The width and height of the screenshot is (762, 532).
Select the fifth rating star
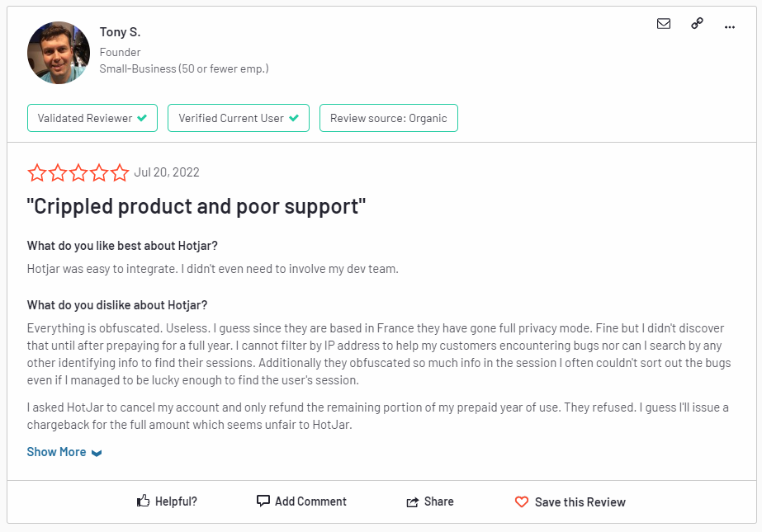click(120, 172)
